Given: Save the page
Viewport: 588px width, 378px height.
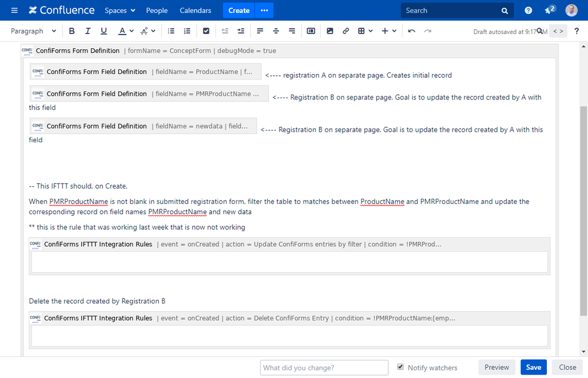Looking at the screenshot, I should (533, 367).
